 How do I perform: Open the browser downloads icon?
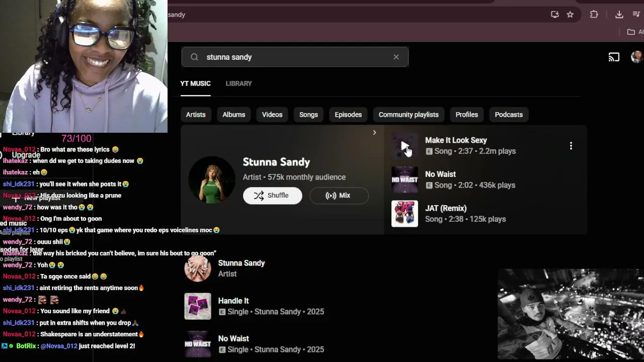coord(619,15)
